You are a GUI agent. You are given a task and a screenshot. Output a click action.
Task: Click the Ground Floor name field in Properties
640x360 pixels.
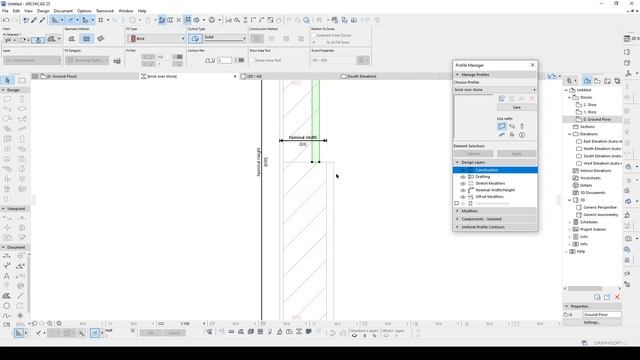[x=602, y=315]
